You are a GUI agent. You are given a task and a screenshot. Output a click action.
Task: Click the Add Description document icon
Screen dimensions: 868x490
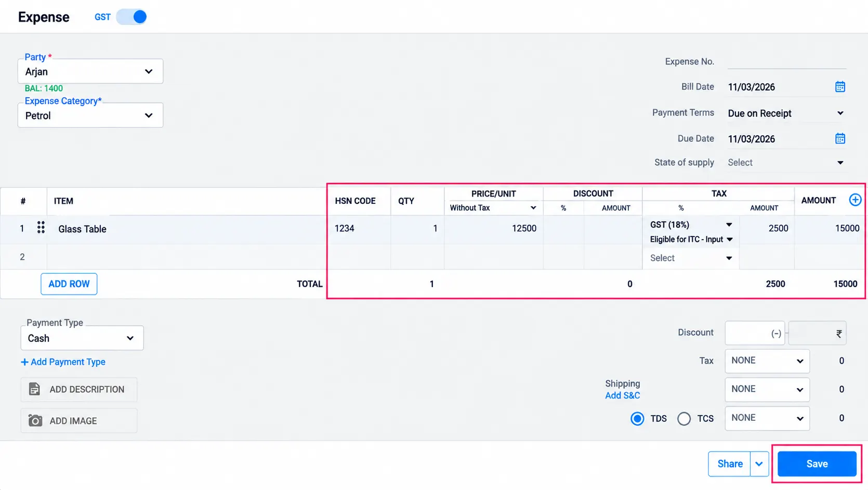click(34, 389)
